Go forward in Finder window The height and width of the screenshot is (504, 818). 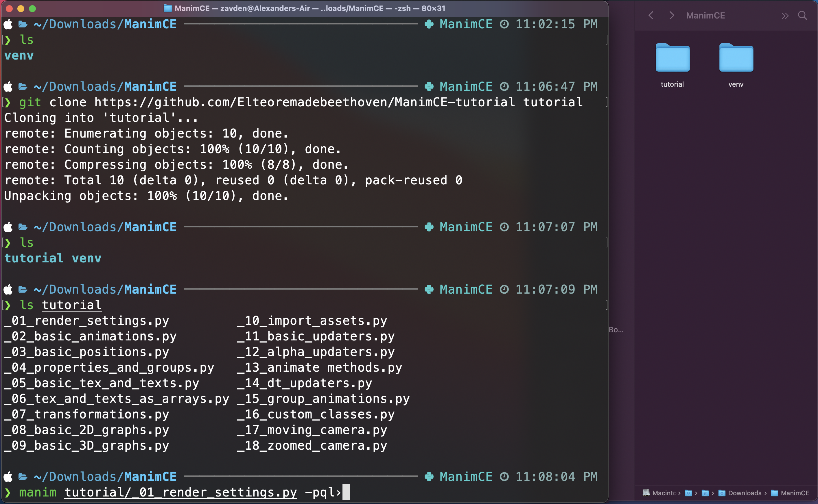pos(672,15)
